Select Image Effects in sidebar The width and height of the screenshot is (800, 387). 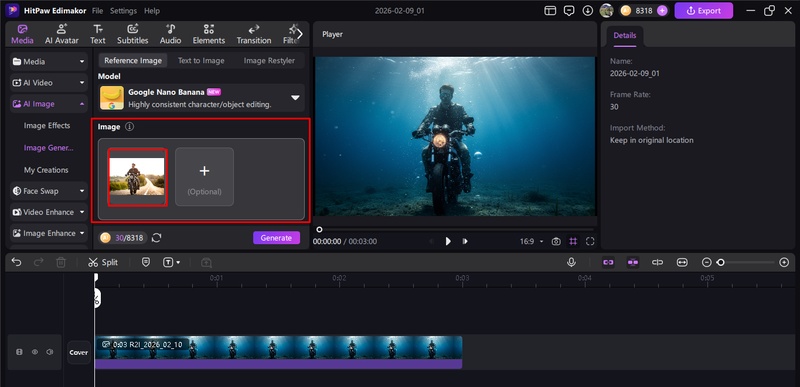[x=47, y=125]
